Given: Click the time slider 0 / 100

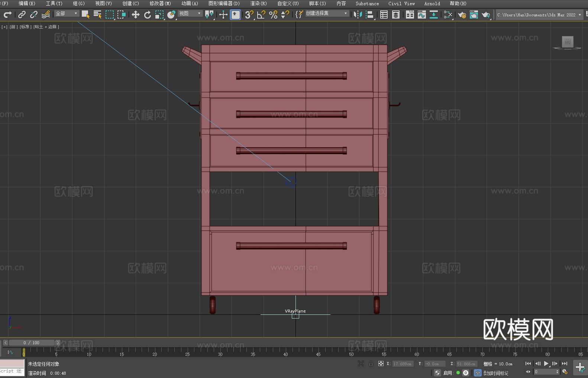Looking at the screenshot, I should click(32, 343).
